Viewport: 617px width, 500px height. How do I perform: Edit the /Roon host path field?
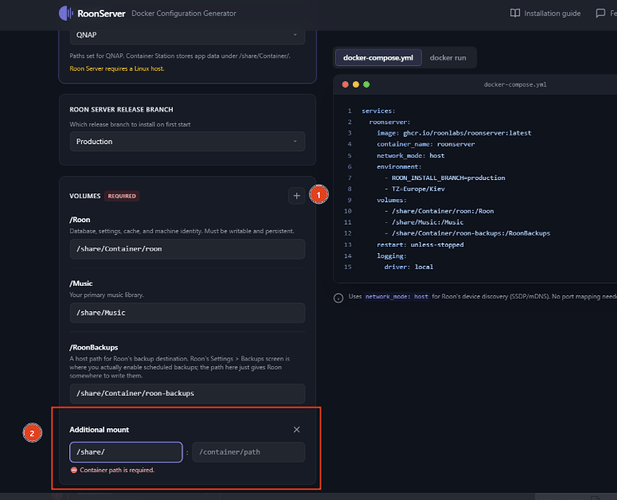[x=187, y=249]
